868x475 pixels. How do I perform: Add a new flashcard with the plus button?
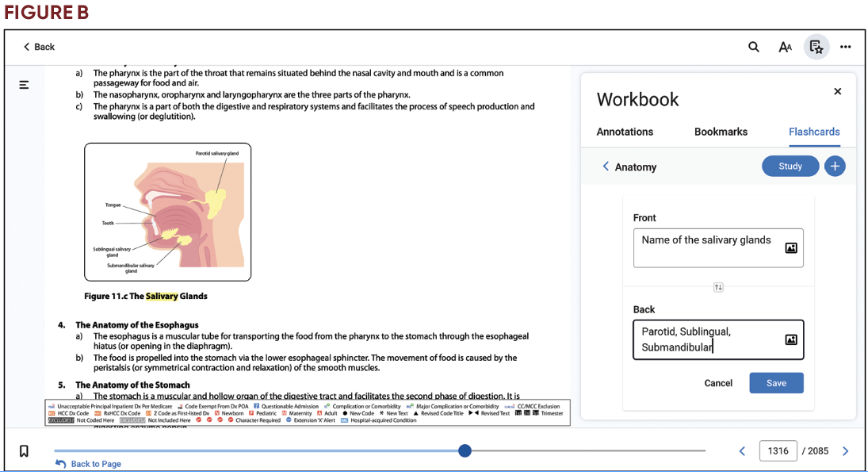point(835,166)
